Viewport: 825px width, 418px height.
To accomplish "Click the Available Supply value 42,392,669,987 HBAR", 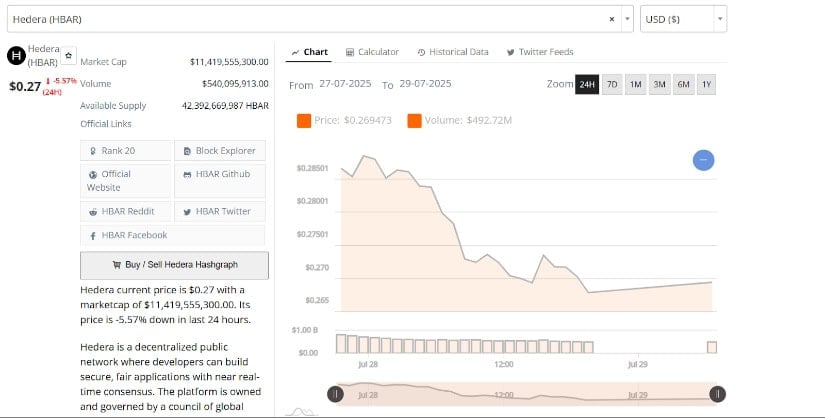I will point(225,106).
